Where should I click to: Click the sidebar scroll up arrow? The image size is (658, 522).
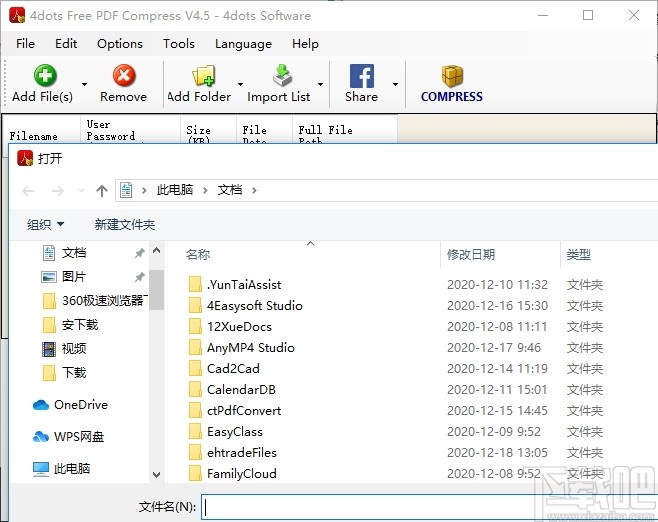[157, 251]
